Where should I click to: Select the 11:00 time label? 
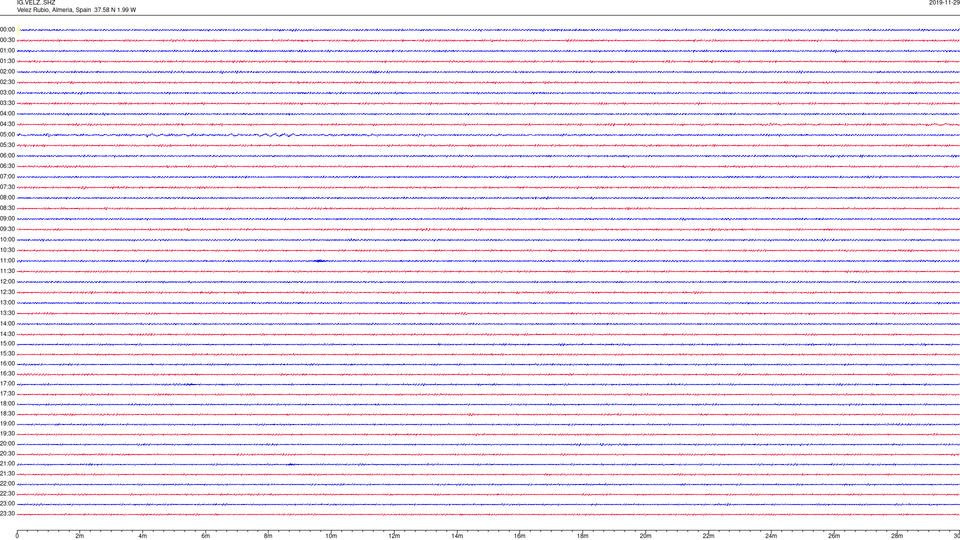[x=7, y=261]
